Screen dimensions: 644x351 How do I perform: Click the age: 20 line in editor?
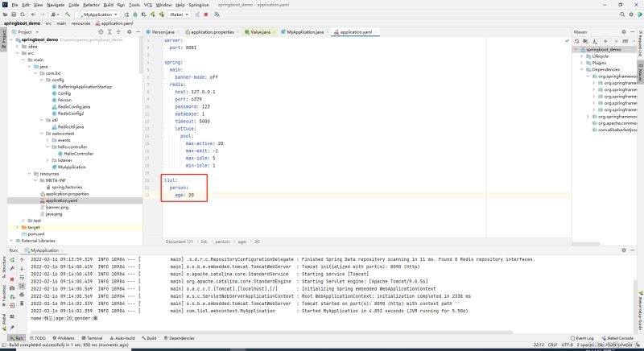184,194
